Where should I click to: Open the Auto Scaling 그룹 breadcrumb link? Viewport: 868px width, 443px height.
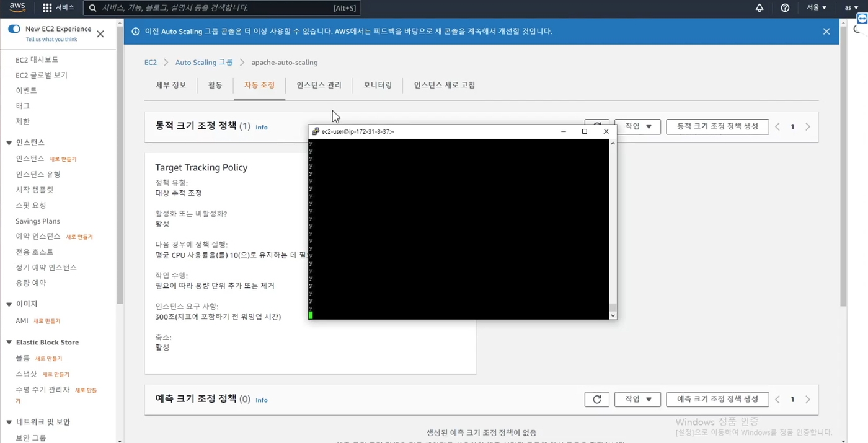pyautogui.click(x=204, y=63)
